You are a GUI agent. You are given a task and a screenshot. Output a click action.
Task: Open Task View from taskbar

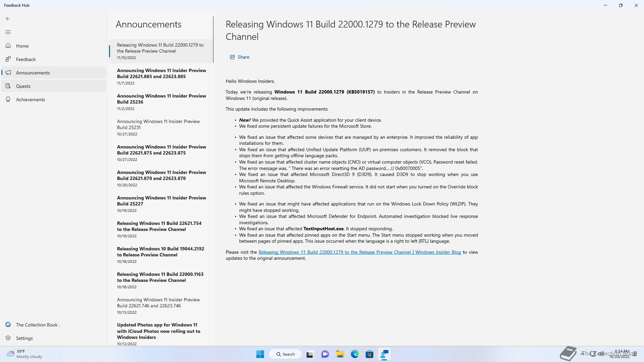click(310, 354)
